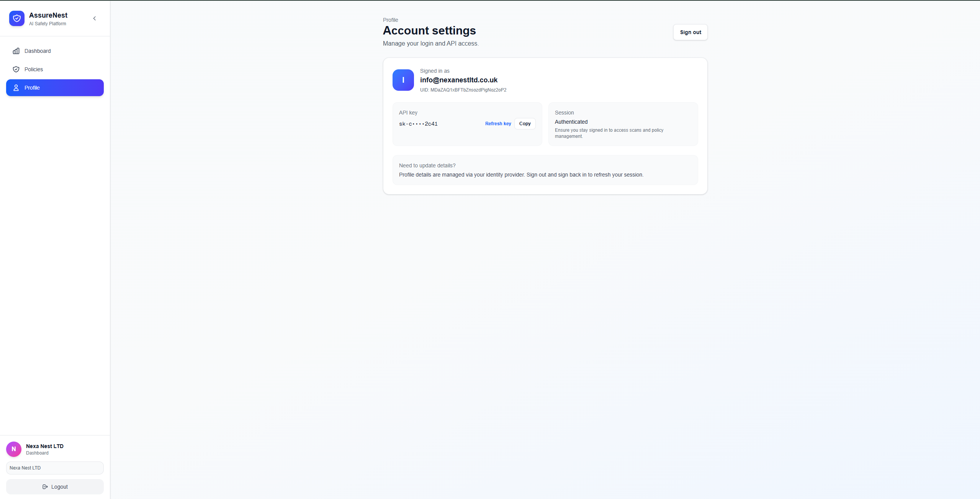
Task: Copy the API key
Action: click(x=525, y=124)
